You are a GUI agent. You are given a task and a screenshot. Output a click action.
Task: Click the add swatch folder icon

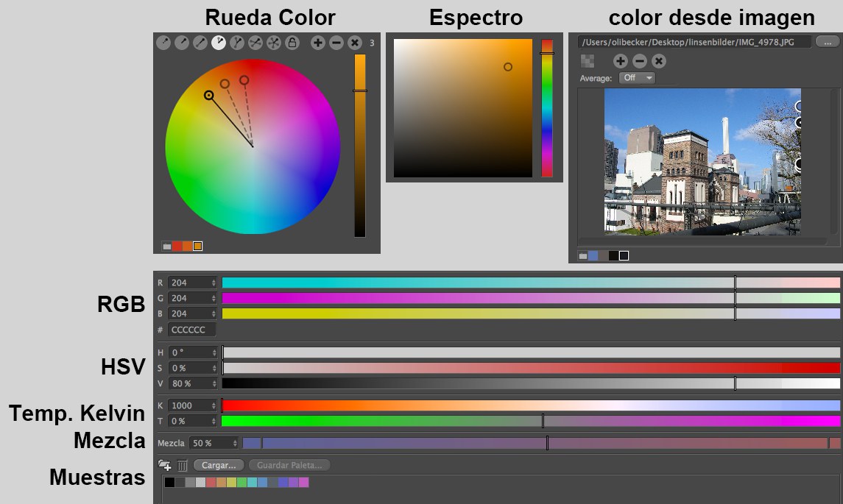[165, 465]
